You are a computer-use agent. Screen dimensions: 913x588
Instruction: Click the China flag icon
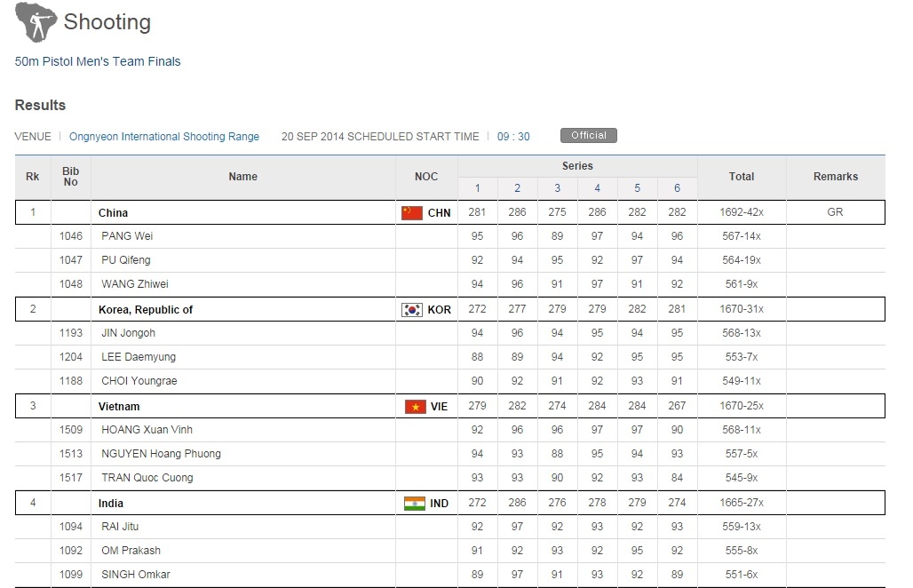412,212
